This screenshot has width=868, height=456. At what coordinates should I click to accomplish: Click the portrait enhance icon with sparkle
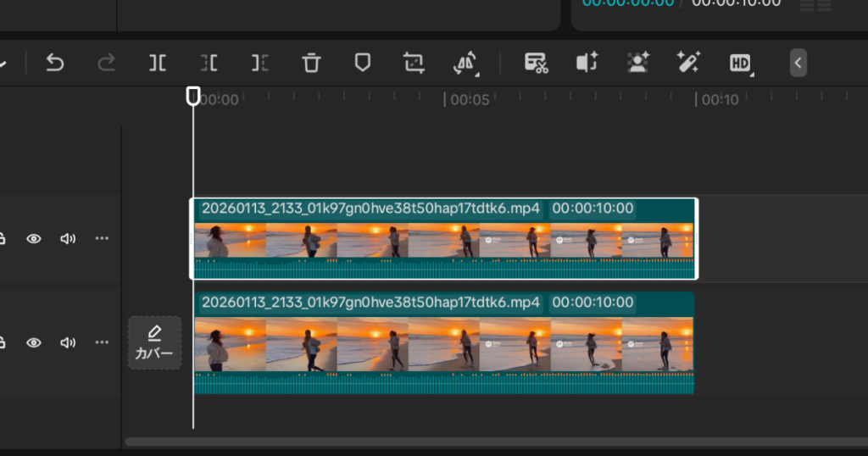pos(637,63)
